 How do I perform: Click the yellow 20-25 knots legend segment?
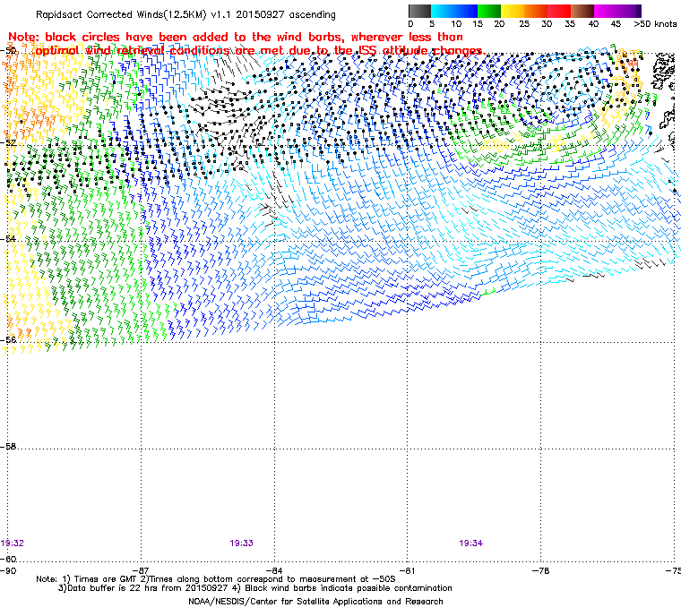513,11
